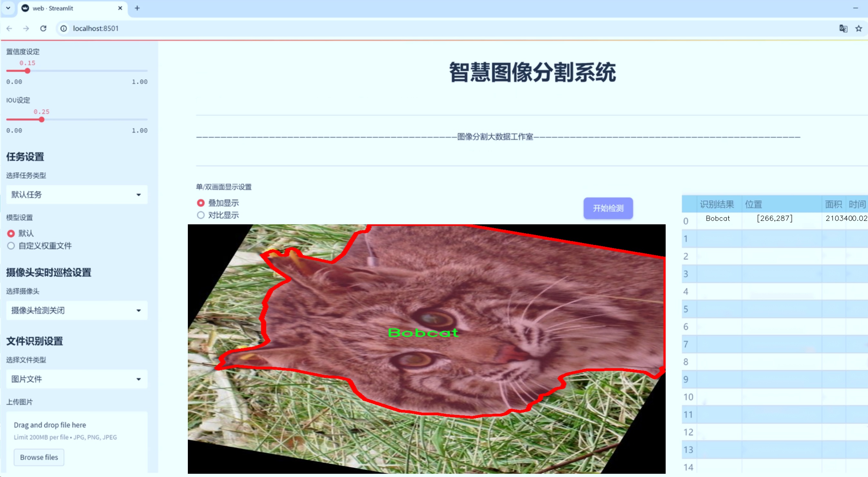Select the 叠加显示 radio option
This screenshot has height=477, width=868.
point(201,203)
